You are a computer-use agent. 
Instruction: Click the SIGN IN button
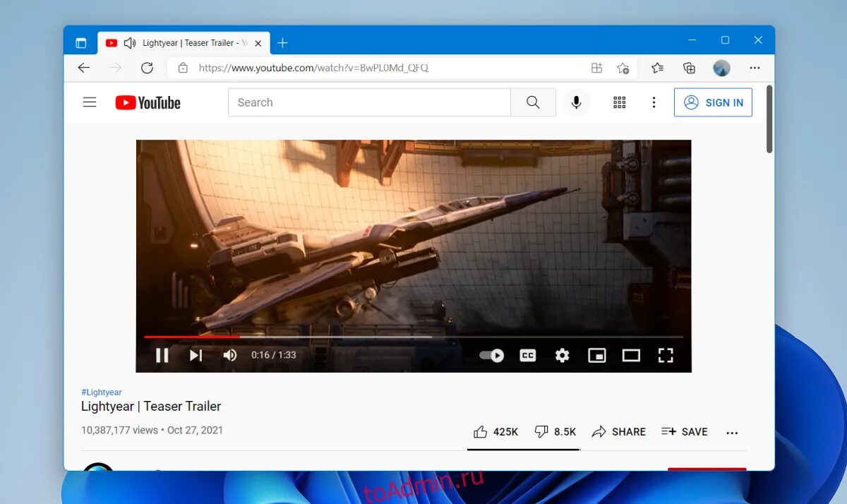(713, 102)
